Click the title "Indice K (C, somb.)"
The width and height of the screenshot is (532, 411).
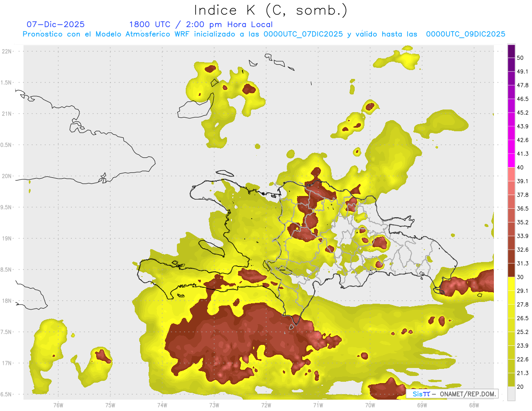[271, 10]
